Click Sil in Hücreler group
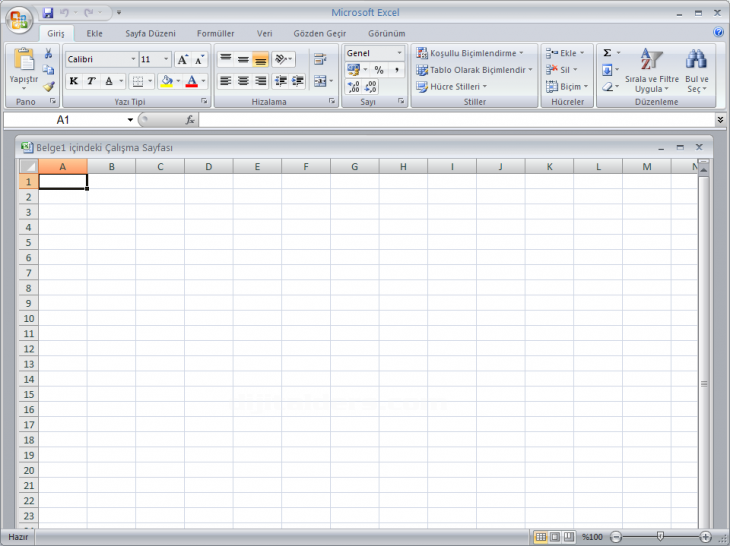730x546 pixels. coord(561,70)
